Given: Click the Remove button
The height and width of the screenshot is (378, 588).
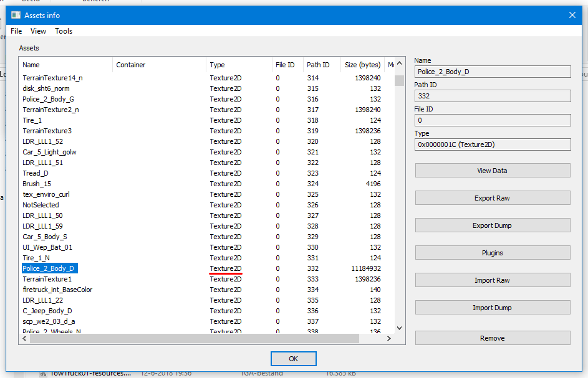Looking at the screenshot, I should coord(493,338).
